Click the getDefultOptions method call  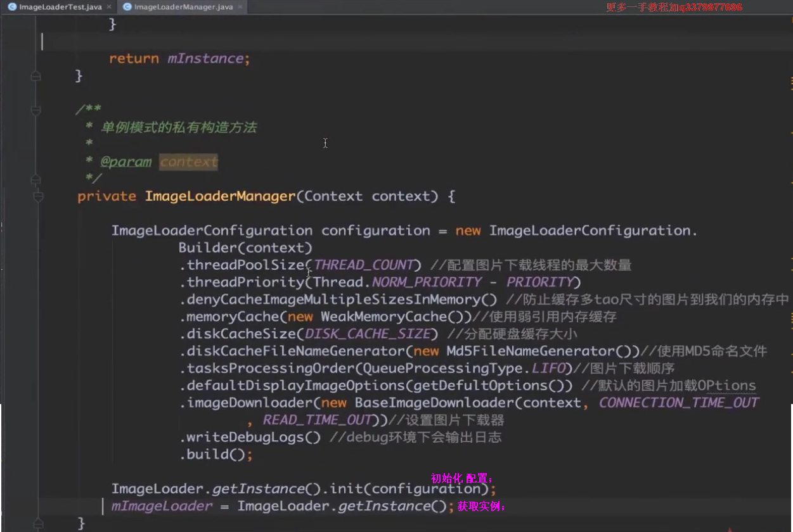point(480,385)
